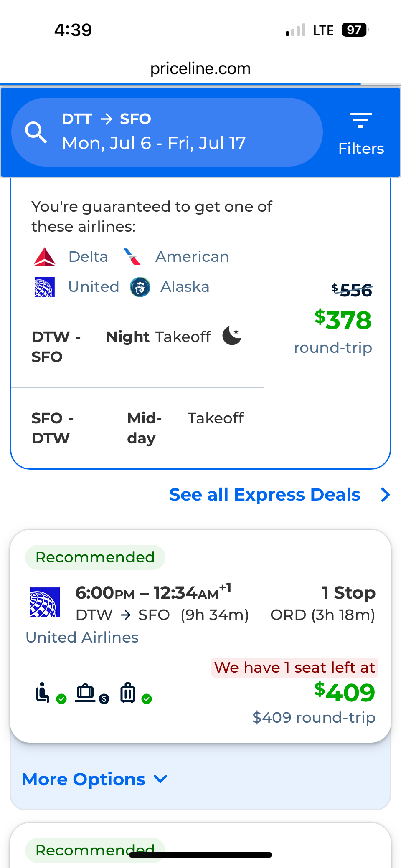Tap United Airlines logo on 6:00PM flight
Viewport: 401px width, 868px height.
[x=45, y=602]
